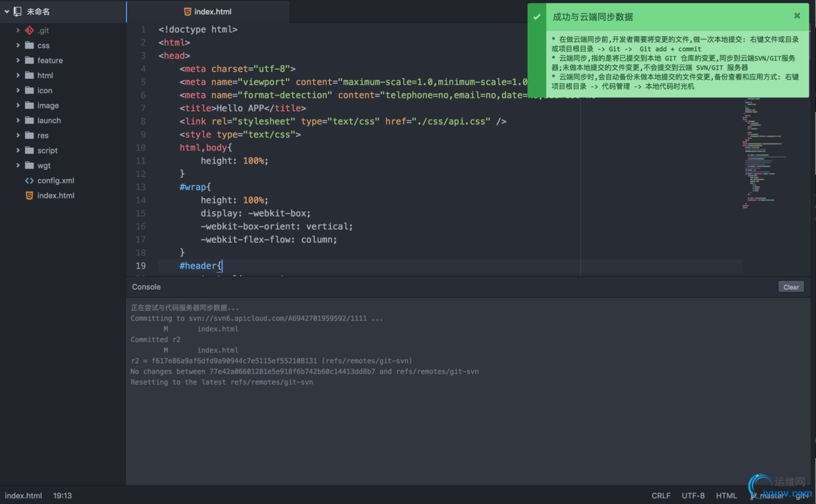816x504 pixels.
Task: Click the wgt folder icon
Action: (x=29, y=165)
